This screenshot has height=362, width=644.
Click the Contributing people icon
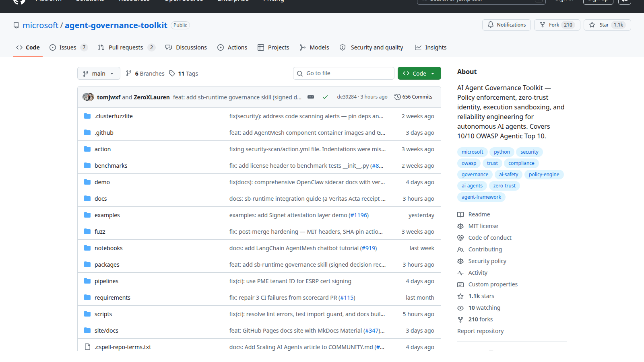(460, 249)
